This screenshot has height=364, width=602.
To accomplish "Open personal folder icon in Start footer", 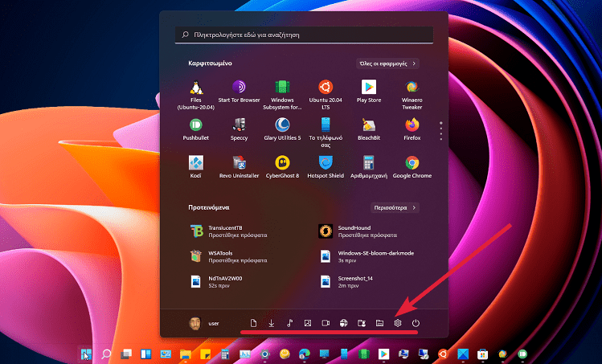I will click(362, 323).
